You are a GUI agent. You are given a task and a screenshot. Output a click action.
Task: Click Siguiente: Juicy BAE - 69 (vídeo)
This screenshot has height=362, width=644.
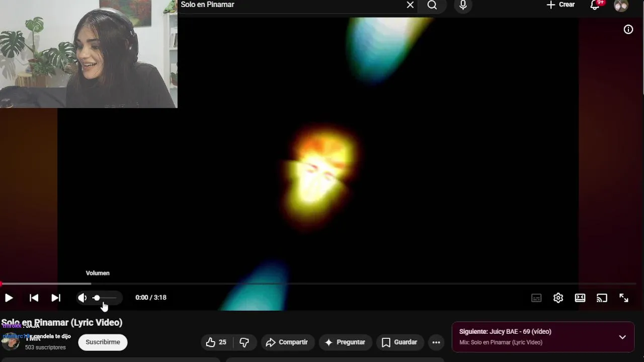tap(505, 332)
